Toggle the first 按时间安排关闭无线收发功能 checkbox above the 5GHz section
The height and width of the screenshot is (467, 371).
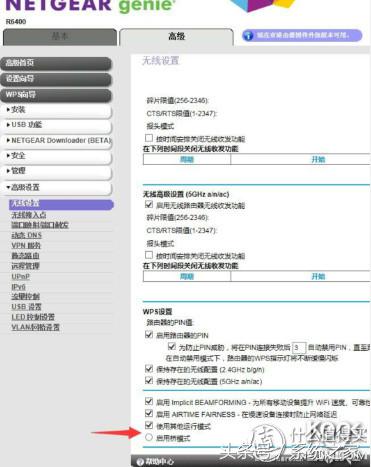tap(149, 138)
